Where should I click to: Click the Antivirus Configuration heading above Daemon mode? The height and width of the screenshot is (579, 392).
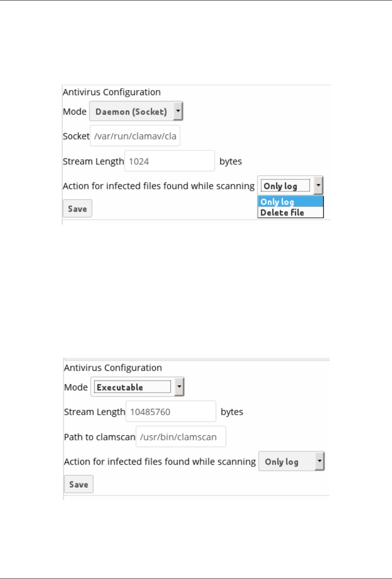[112, 92]
